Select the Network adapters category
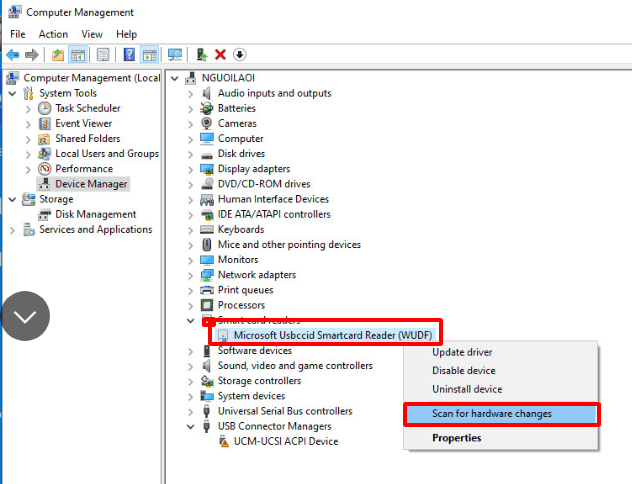 click(257, 275)
